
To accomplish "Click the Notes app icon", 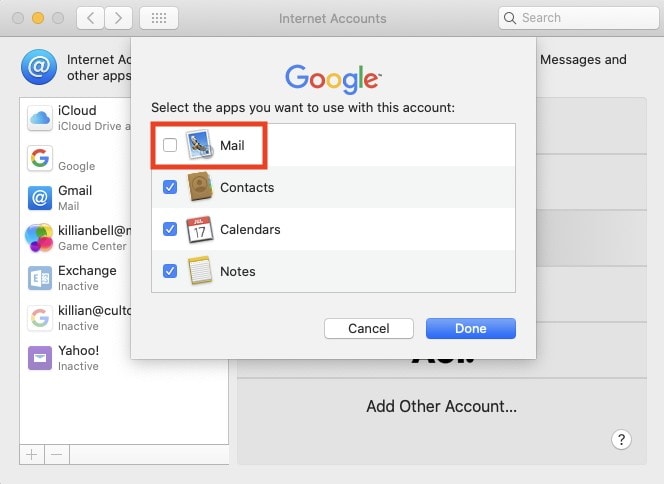I will [200, 272].
